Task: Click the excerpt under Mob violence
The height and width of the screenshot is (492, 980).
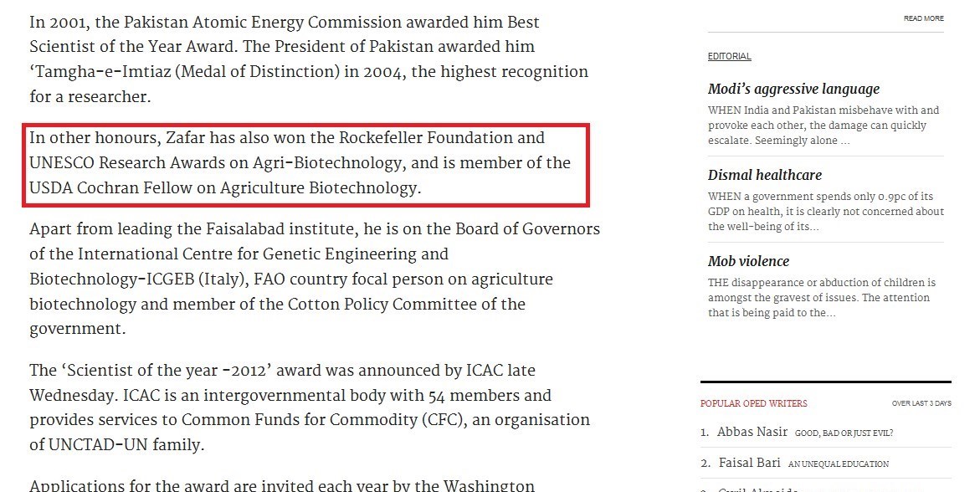Action: point(821,298)
